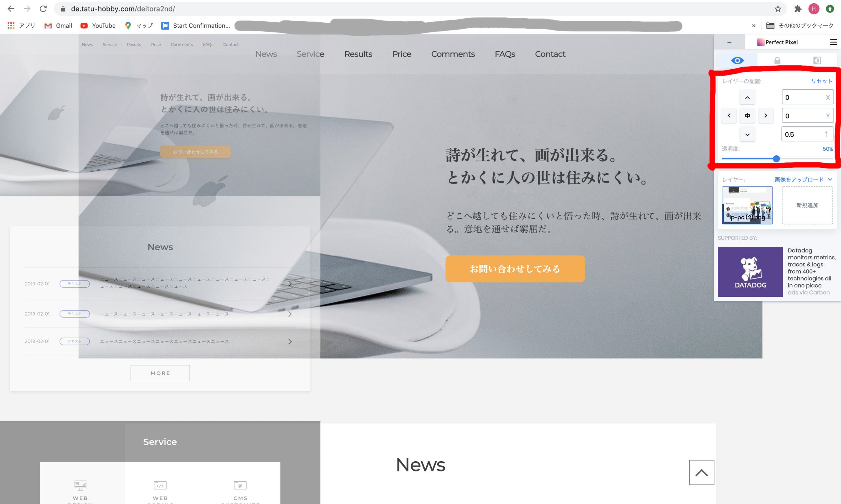Move layer left with arrow button
This screenshot has height=504, width=841.
[729, 116]
